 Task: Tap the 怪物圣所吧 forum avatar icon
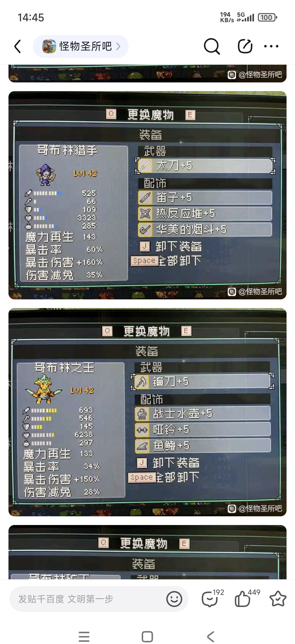(x=49, y=46)
